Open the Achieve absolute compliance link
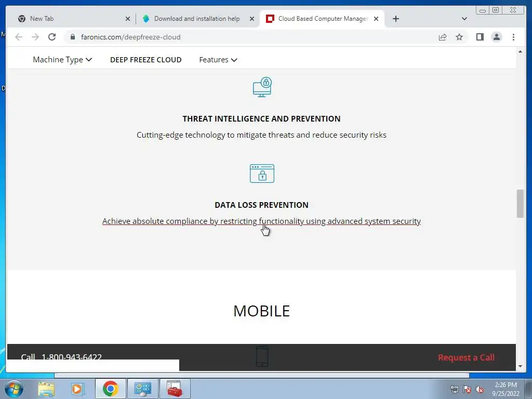This screenshot has height=399, width=532. 262,221
